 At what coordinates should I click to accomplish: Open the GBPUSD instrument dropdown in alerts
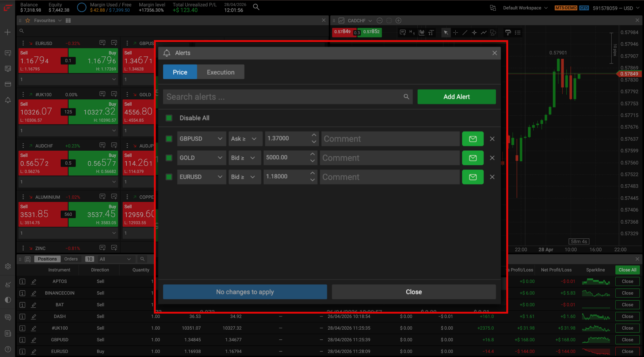point(202,139)
